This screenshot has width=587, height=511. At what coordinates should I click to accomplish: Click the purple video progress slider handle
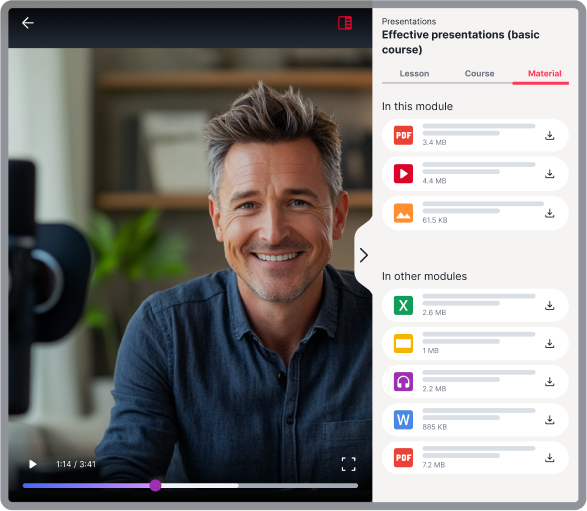pos(155,486)
